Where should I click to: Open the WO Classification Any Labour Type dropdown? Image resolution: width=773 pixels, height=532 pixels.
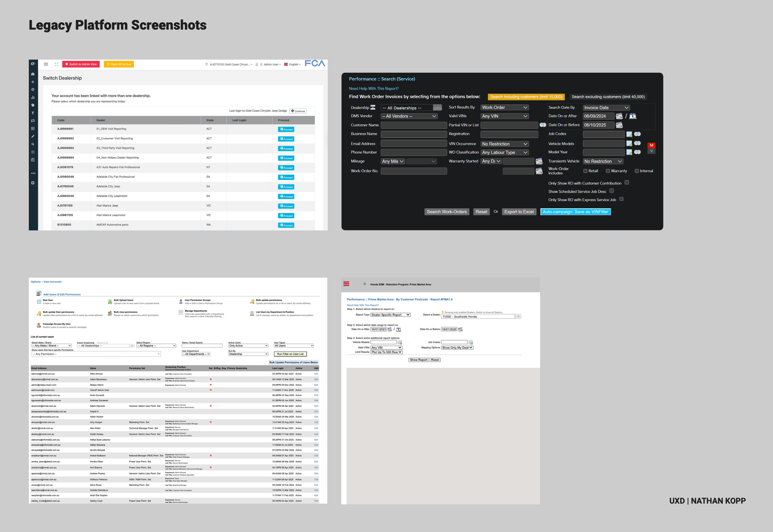coord(505,152)
